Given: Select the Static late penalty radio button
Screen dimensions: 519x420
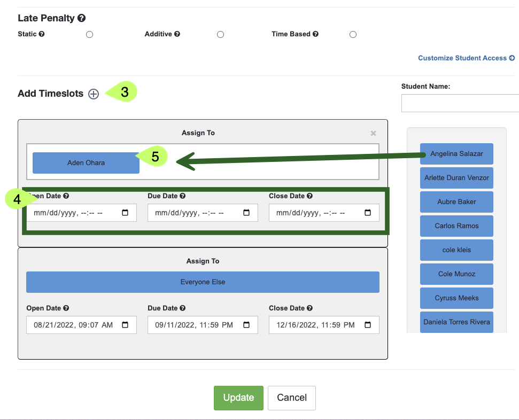Looking at the screenshot, I should (x=90, y=35).
